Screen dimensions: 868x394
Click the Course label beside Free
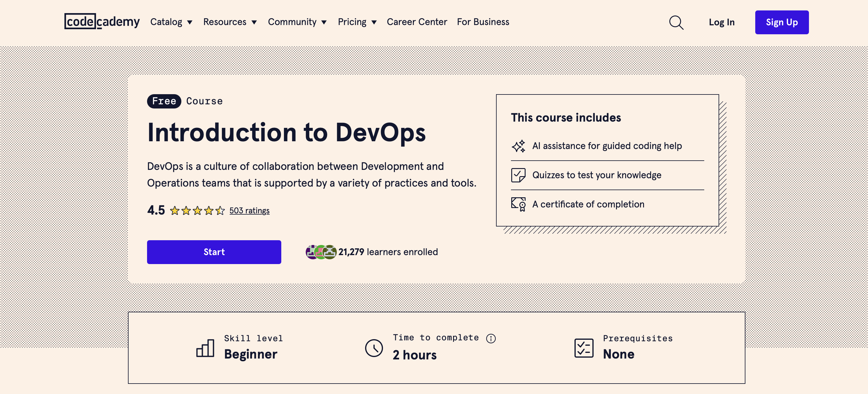(x=205, y=101)
